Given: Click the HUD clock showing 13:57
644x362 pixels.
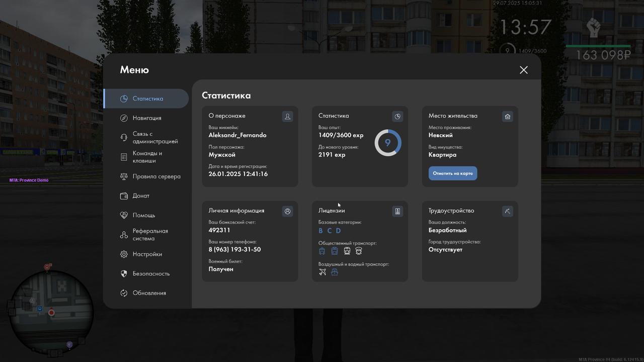Looking at the screenshot, I should [x=525, y=27].
